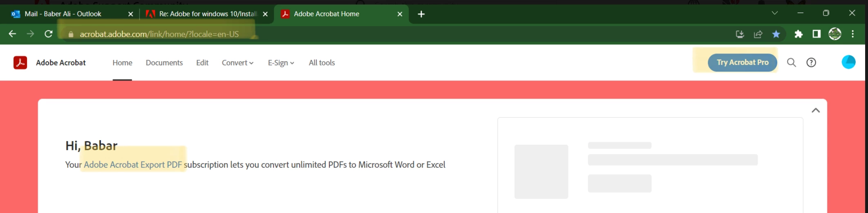This screenshot has height=213, width=868.
Task: Open a new browser tab
Action: pos(421,14)
